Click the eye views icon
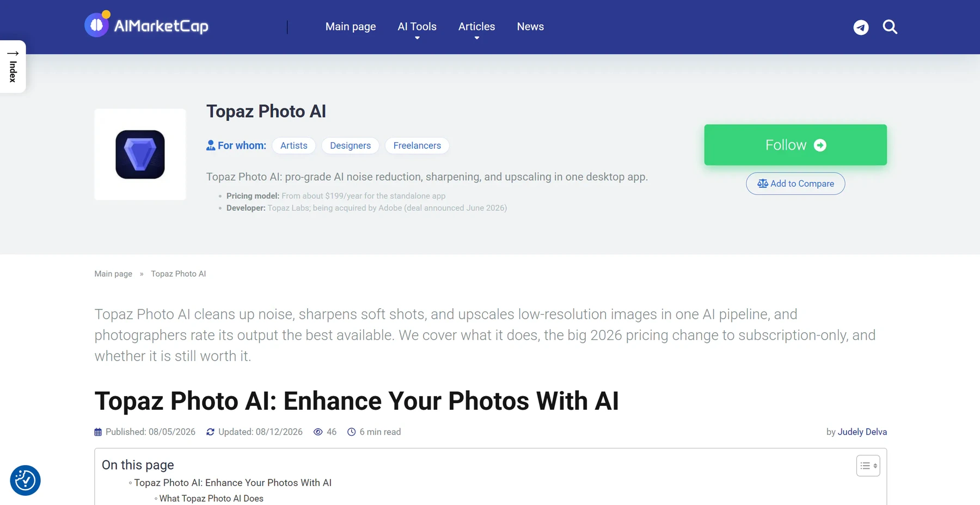This screenshot has width=980, height=505. point(318,432)
